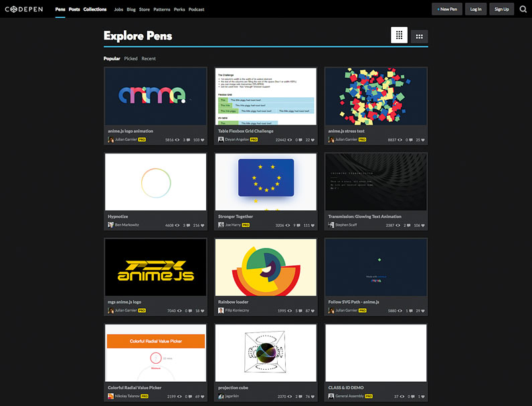
Task: Open comments on anime.js logo animation
Action: tap(188, 140)
